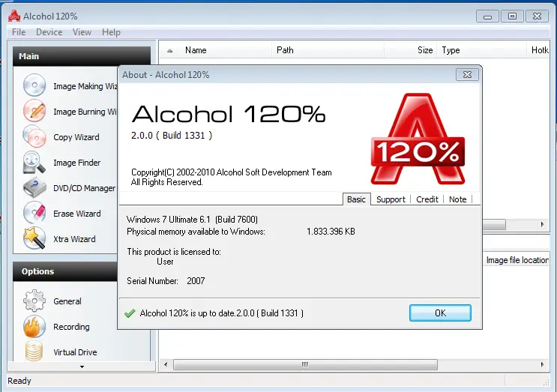
Task: Click the large Alcohol 120% logo in About dialog
Action: point(418,139)
